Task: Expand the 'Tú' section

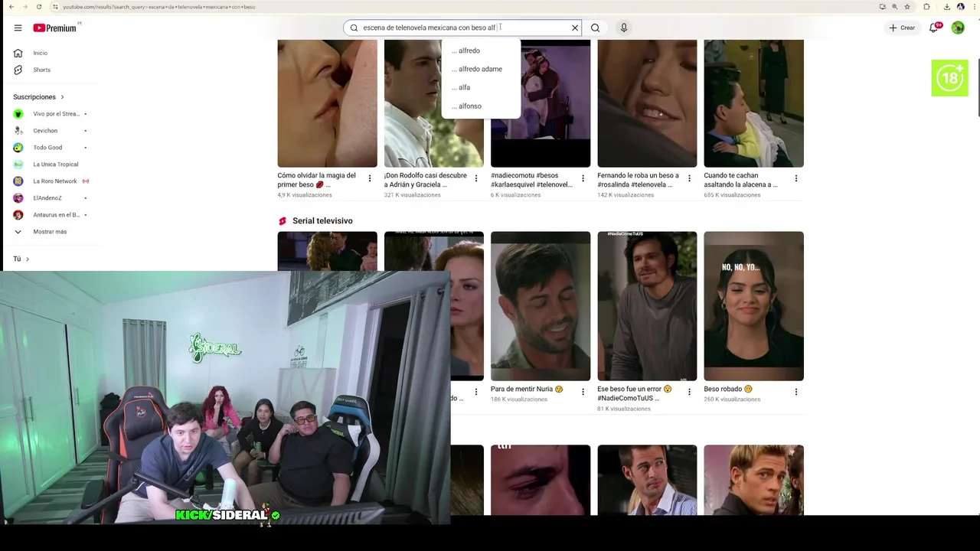Action: coord(21,259)
